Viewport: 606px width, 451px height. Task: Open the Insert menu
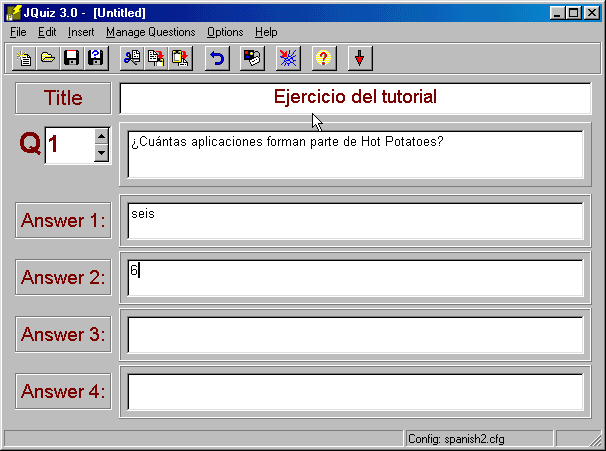[81, 32]
